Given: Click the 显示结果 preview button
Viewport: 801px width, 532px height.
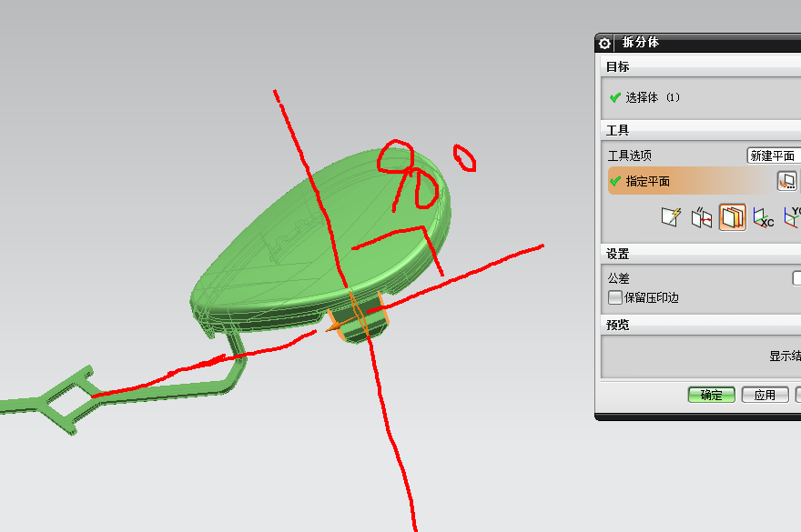Looking at the screenshot, I should point(785,356).
